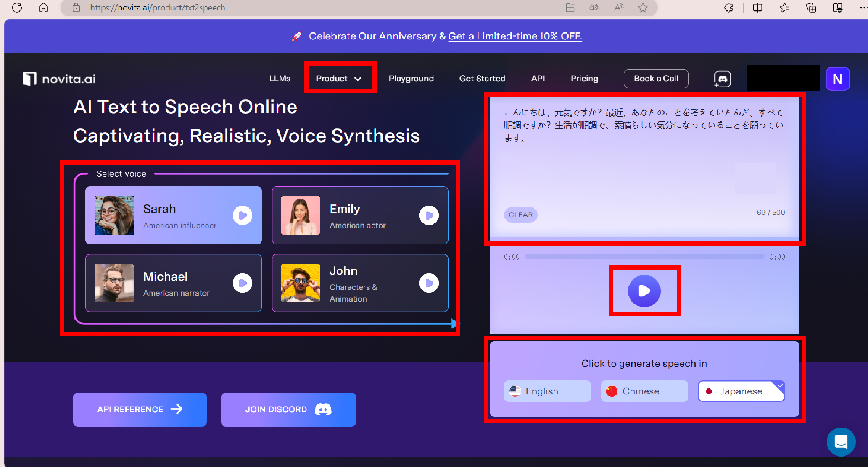Select Chinese as speech language

point(644,391)
